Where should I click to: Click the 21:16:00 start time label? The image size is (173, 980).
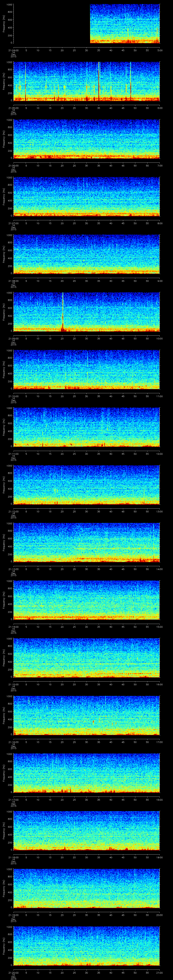[x=13, y=742]
